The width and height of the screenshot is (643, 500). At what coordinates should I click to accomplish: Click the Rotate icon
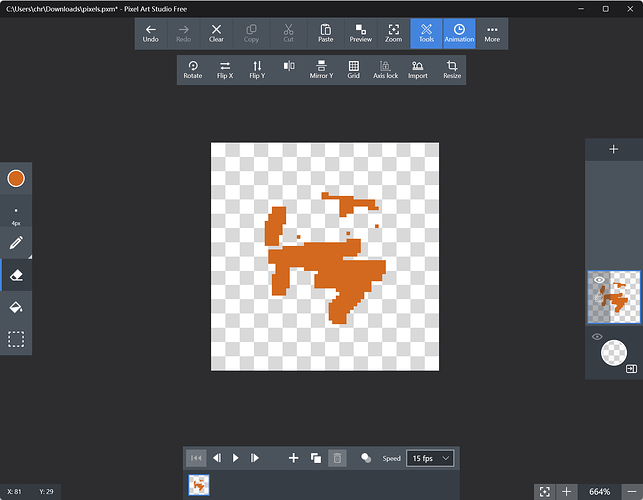[x=192, y=69]
